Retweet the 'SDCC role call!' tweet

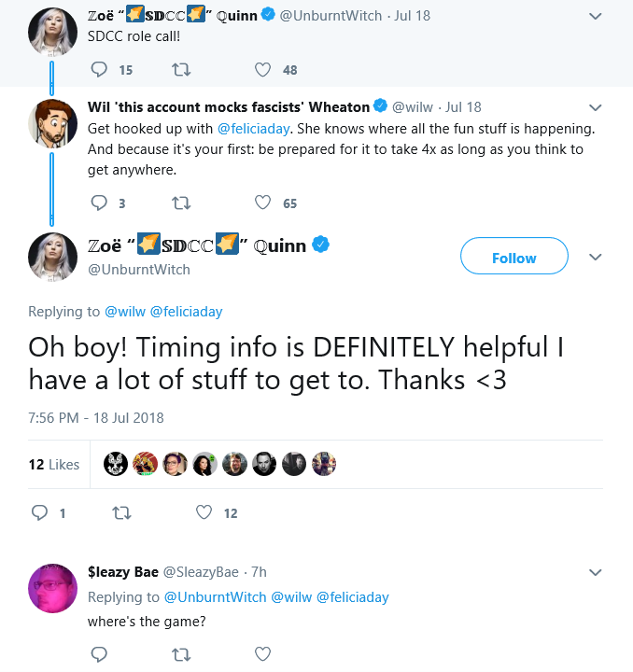(x=181, y=69)
